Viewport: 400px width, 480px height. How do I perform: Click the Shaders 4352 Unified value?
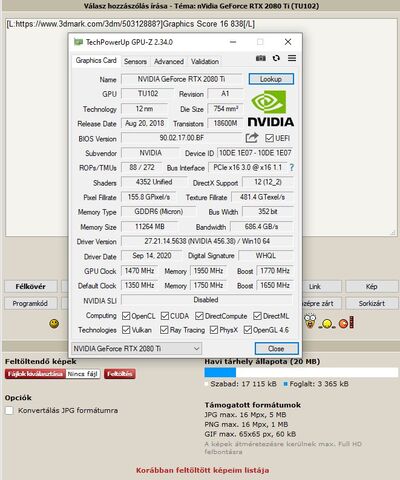[x=154, y=182]
